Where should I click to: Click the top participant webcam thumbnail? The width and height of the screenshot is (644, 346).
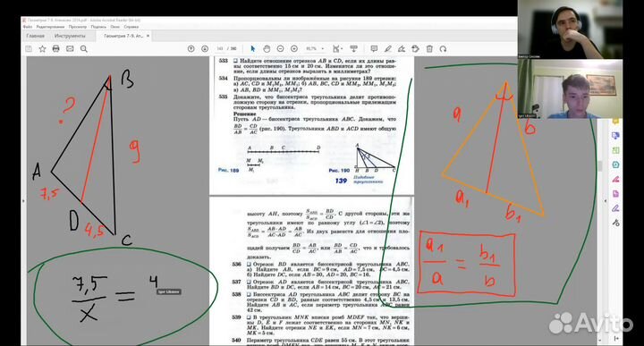[x=570, y=30]
